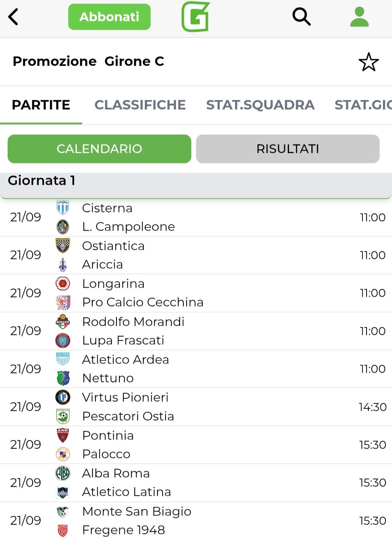Select the PARTITE tab
Viewport: 392px width, 539px height.
pyautogui.click(x=41, y=105)
